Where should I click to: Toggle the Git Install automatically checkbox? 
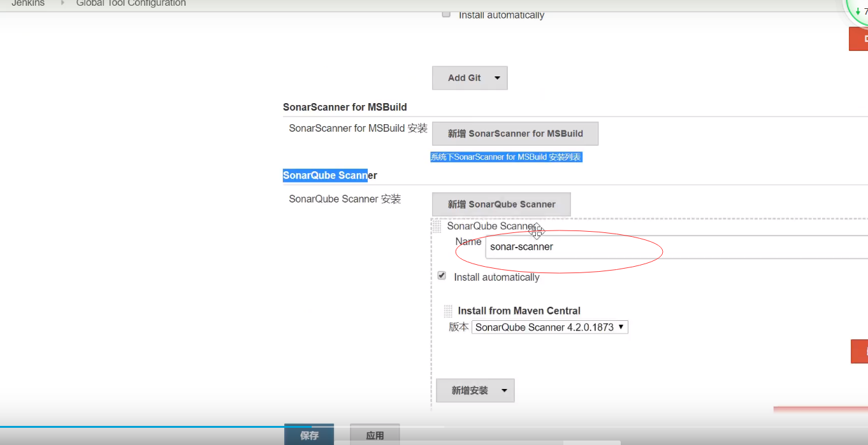pyautogui.click(x=446, y=14)
